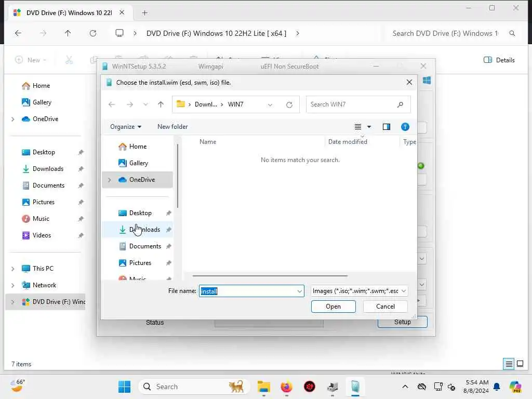The image size is (532, 399).
Task: Open the view options dropdown arrow
Action: click(x=369, y=127)
